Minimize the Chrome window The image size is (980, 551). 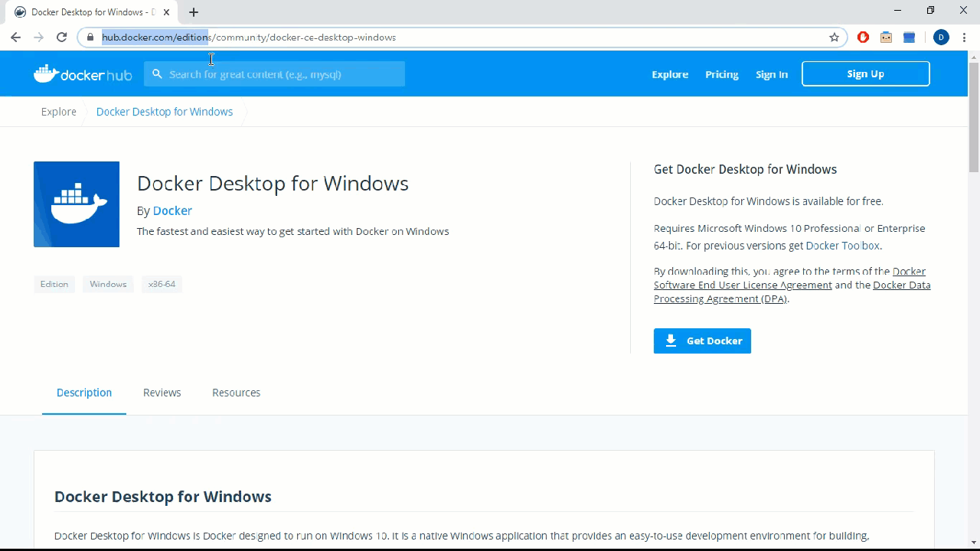[897, 11]
